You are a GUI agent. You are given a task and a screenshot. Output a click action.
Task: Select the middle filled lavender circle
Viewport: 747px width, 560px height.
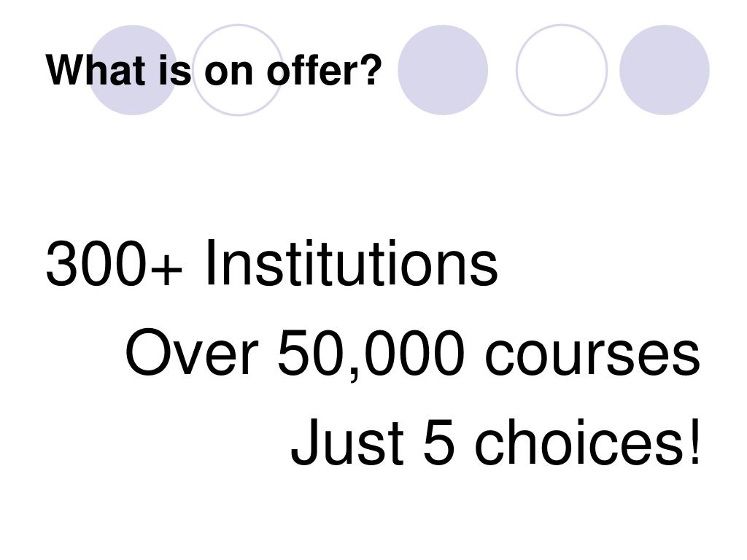[443, 70]
